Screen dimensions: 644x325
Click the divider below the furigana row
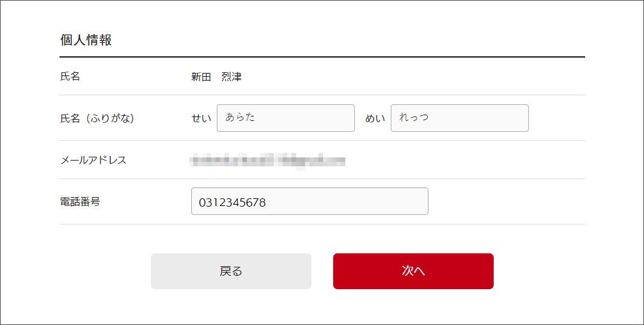pos(322,140)
